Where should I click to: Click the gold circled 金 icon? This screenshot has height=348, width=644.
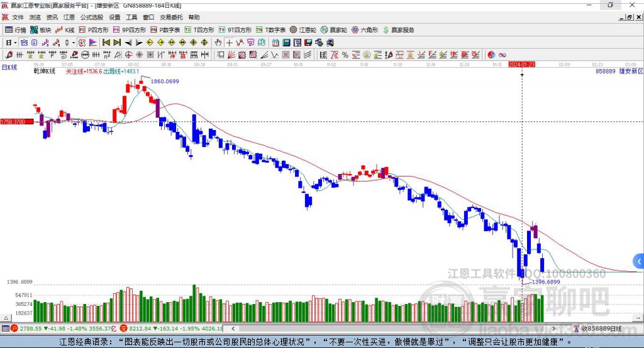pos(367,55)
